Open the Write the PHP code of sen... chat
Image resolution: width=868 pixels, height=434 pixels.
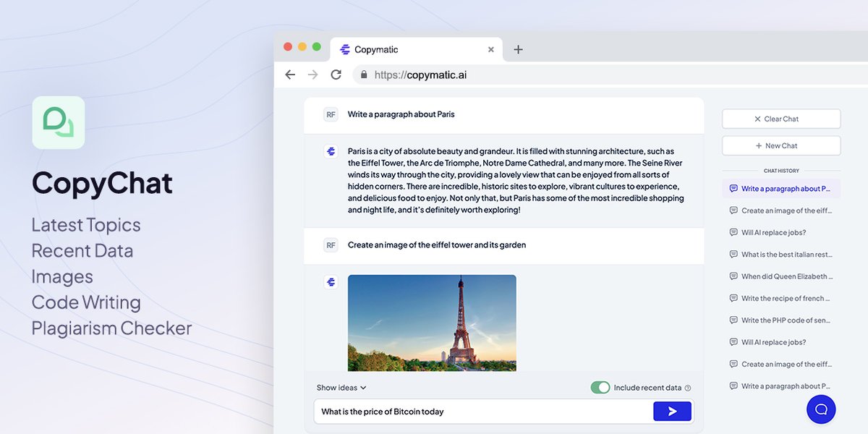coord(781,320)
